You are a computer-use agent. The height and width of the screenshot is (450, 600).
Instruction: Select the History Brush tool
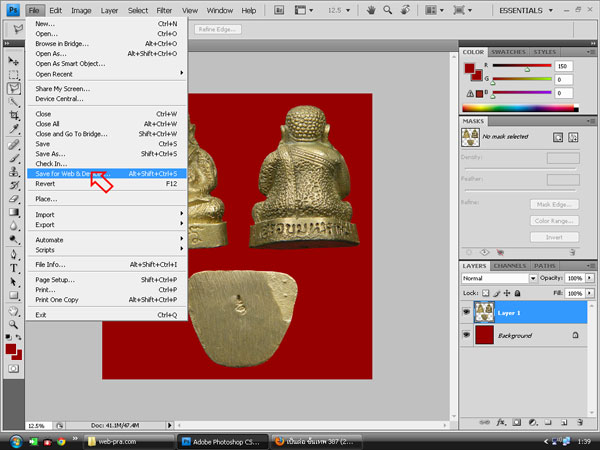click(x=14, y=185)
